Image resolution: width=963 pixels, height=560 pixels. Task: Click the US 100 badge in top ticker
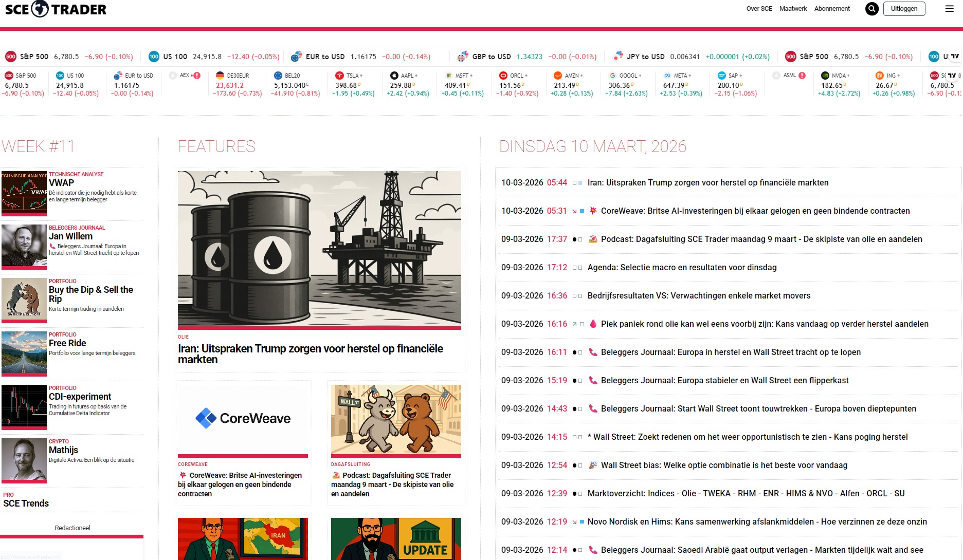[x=154, y=57]
